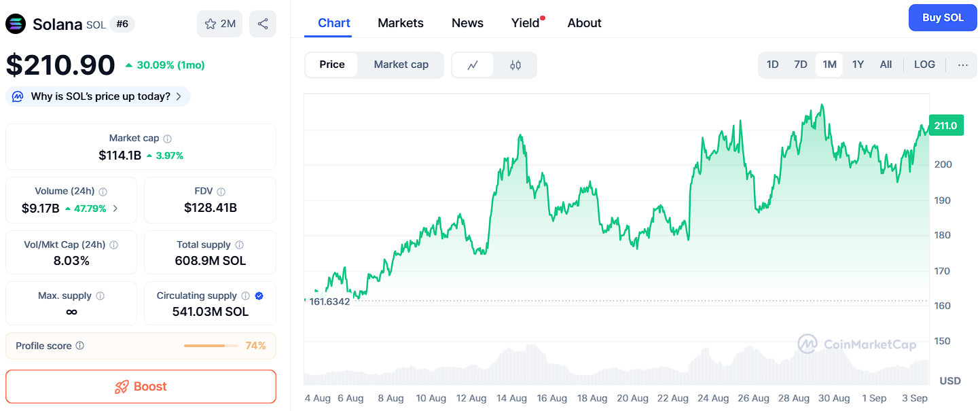Screen dimensions: 980x411
Task: Toggle LOG scale on chart
Action: coord(924,65)
